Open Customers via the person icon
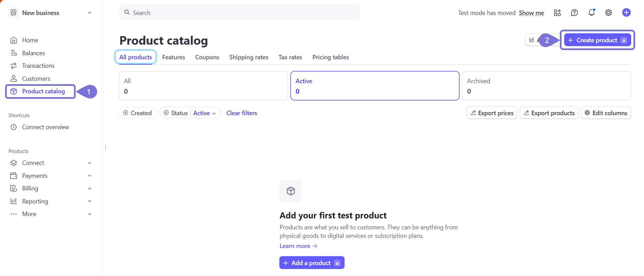The image size is (644, 276). [x=14, y=79]
